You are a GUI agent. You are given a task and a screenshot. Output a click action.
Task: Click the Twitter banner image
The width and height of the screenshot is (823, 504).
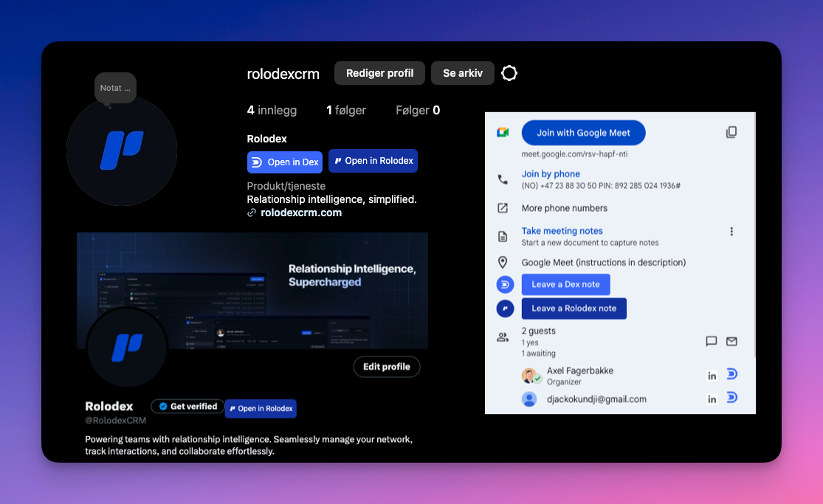coord(252,290)
